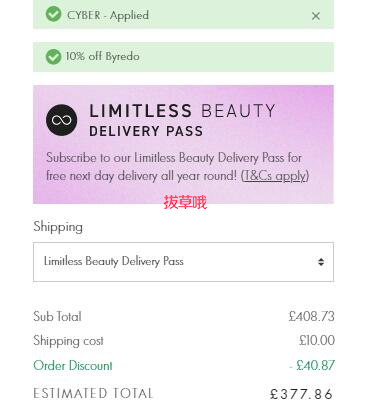Click the 10% off Byredo notice

point(103,56)
